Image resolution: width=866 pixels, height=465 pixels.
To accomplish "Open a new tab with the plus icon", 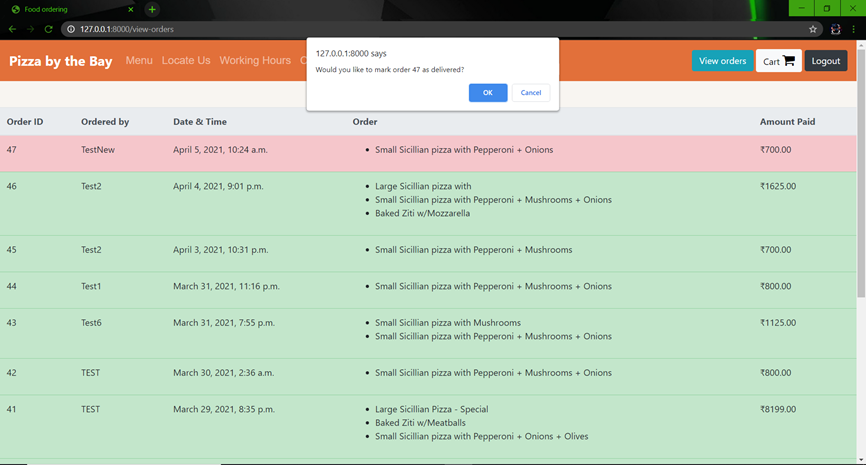I will (x=152, y=9).
